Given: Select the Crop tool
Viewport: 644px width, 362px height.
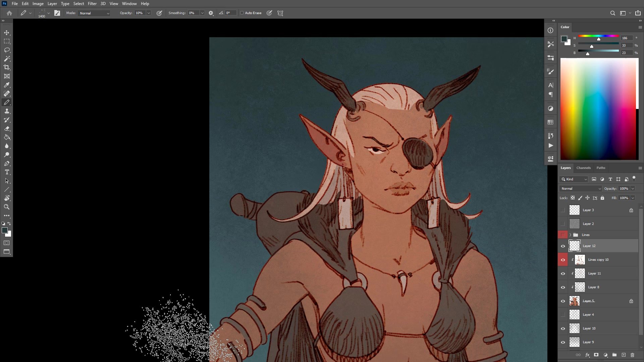Looking at the screenshot, I should tap(7, 67).
